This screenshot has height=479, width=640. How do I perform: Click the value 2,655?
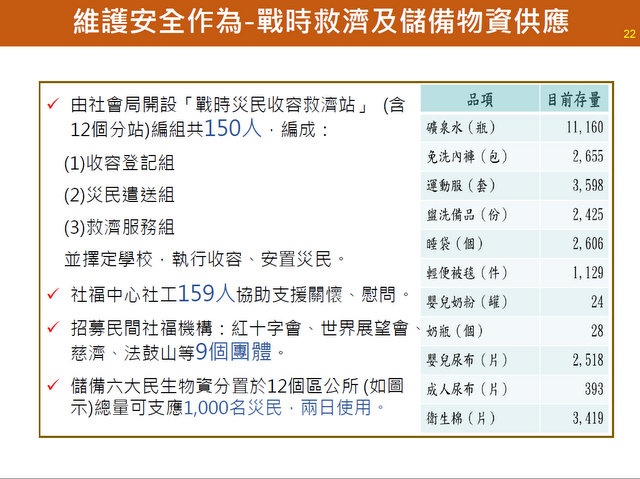[x=588, y=157]
